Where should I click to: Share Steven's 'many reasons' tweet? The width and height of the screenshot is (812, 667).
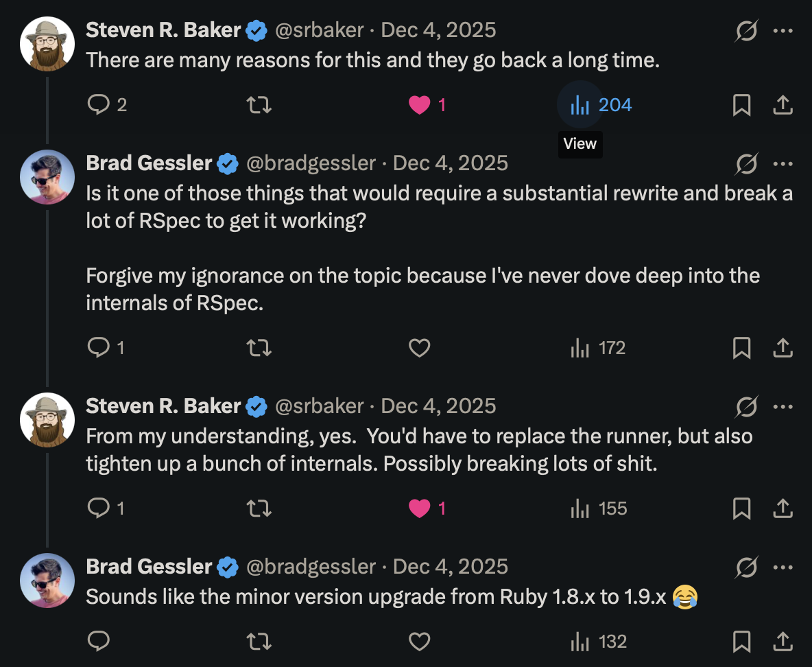coord(783,105)
